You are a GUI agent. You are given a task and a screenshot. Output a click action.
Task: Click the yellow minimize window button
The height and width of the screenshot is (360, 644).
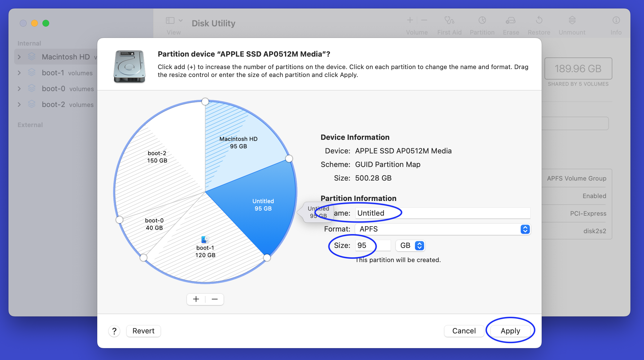34,23
